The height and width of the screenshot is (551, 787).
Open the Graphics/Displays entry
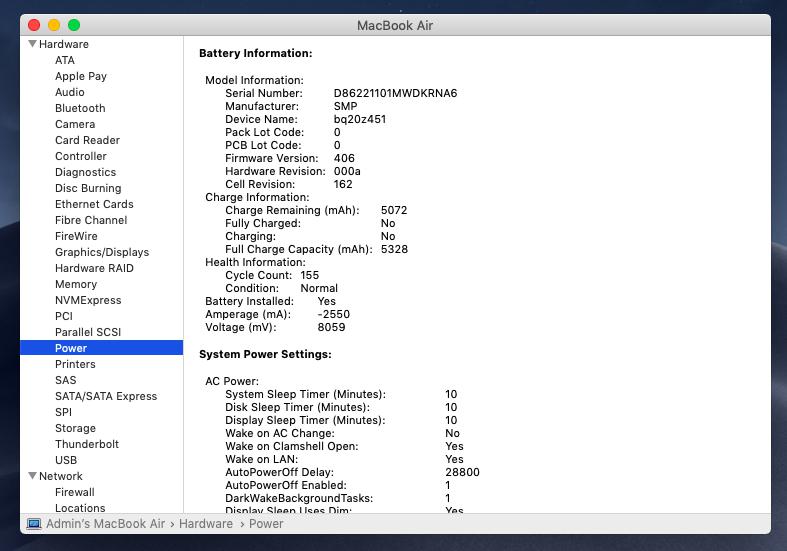[101, 252]
